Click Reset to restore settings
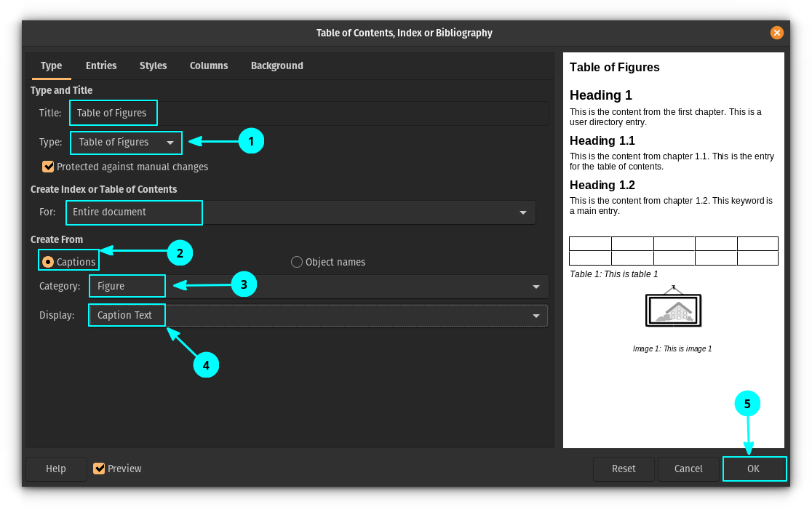 coord(624,469)
